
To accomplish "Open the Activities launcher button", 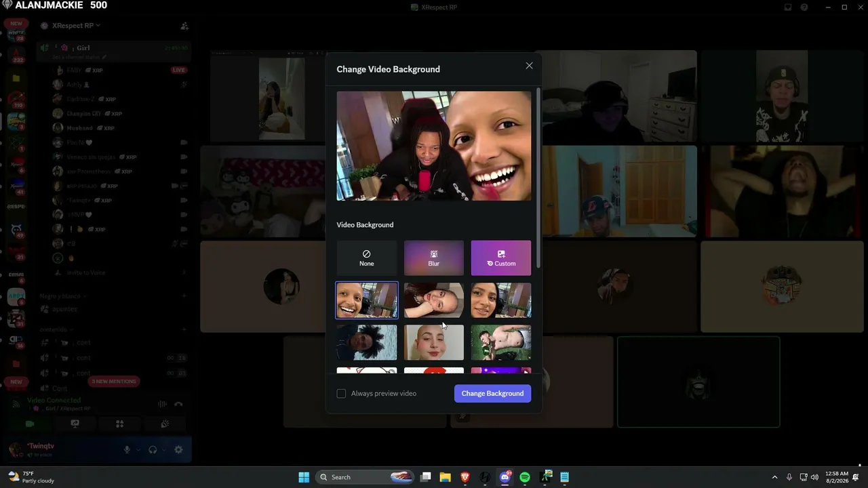I will [x=119, y=424].
